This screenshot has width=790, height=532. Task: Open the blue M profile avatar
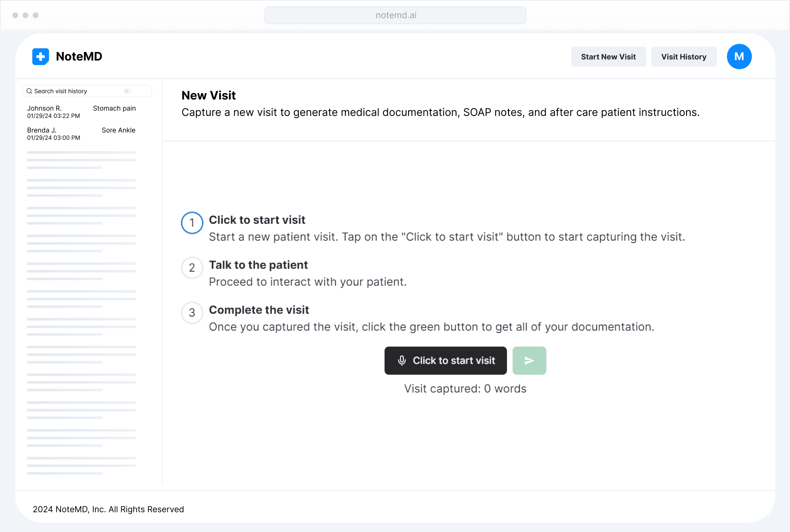(x=739, y=57)
